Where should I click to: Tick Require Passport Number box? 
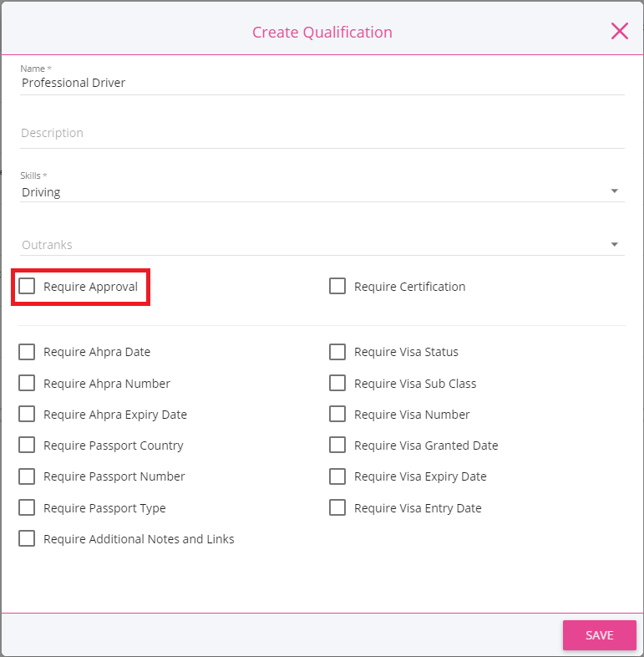click(27, 476)
